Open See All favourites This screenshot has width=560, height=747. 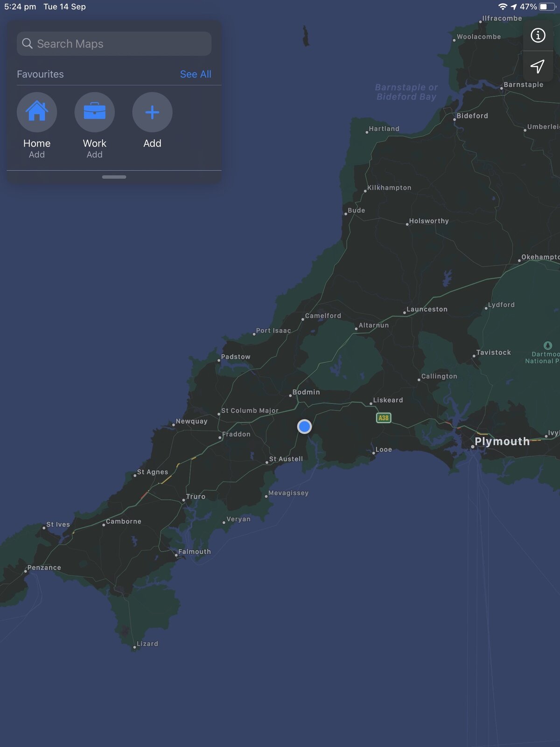pos(195,74)
